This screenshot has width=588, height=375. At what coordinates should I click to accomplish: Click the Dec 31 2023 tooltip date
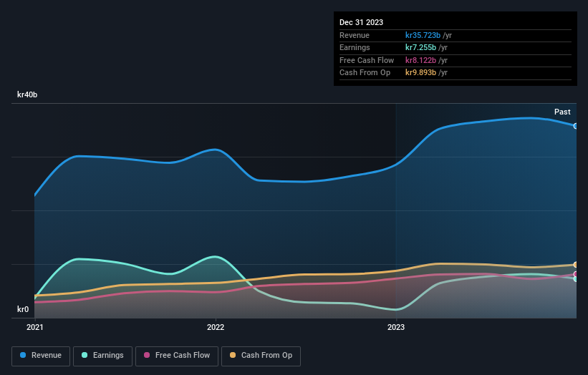[361, 22]
